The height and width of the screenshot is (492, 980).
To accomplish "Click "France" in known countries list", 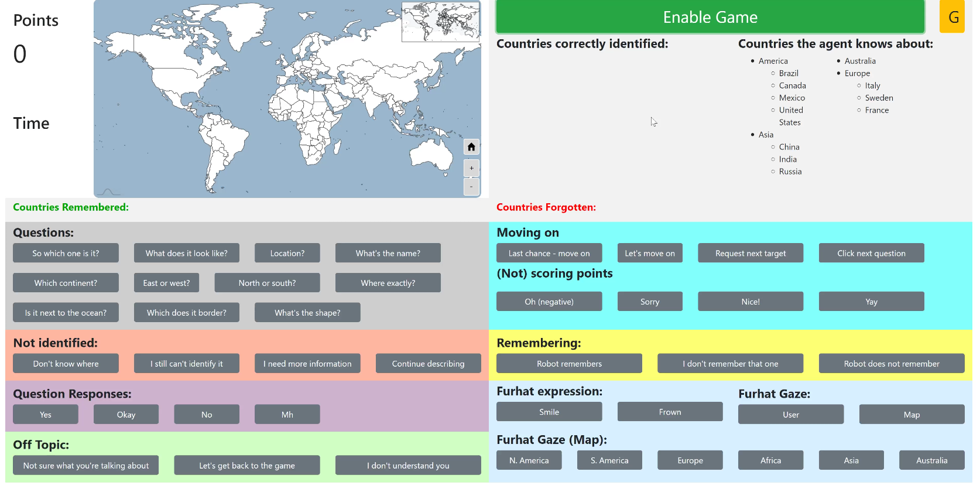I will click(876, 110).
